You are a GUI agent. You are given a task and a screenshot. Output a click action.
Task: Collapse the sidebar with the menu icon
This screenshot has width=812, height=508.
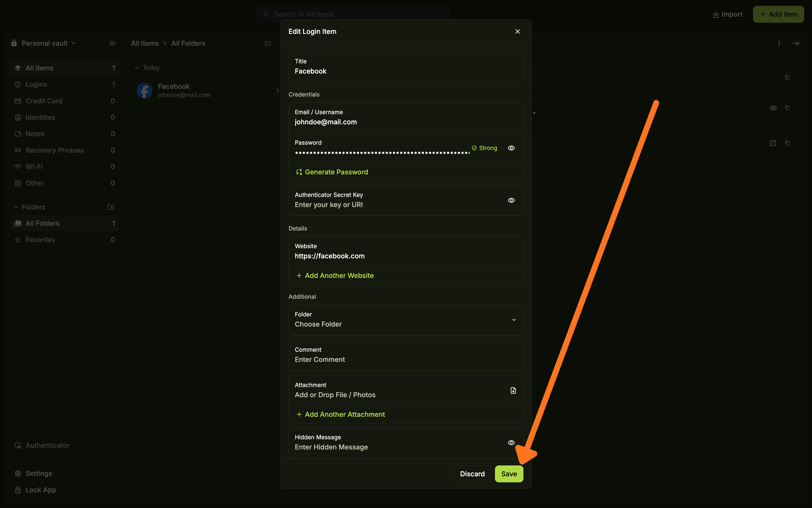click(x=112, y=43)
